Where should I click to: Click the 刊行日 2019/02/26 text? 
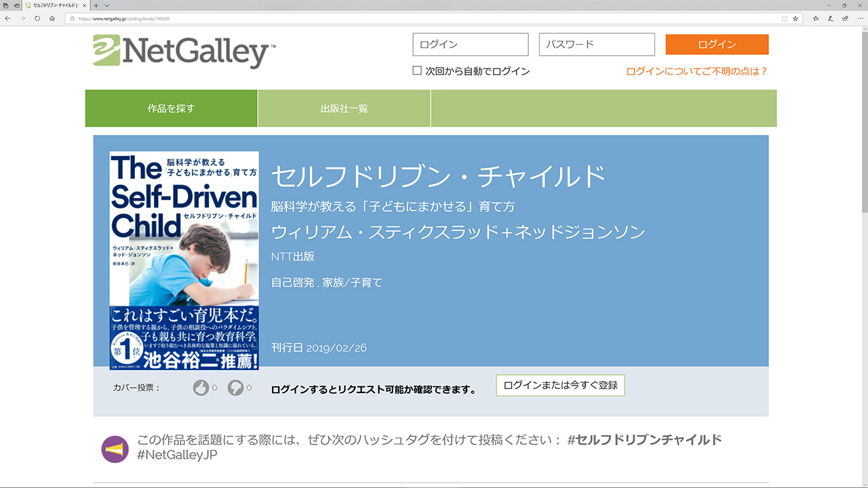pos(319,348)
